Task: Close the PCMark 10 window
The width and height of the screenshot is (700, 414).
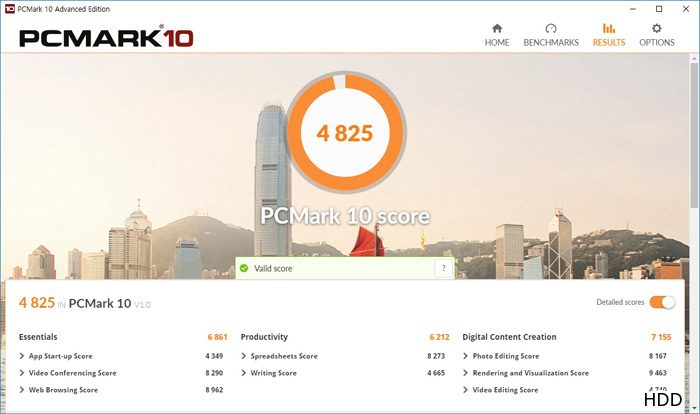Action: tap(686, 9)
